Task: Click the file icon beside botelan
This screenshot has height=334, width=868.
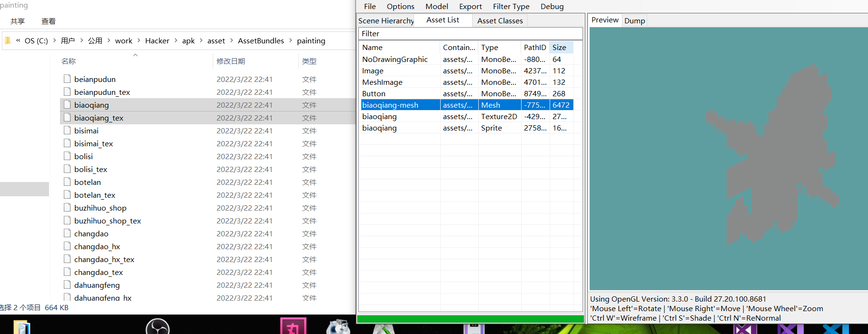Action: pos(67,182)
